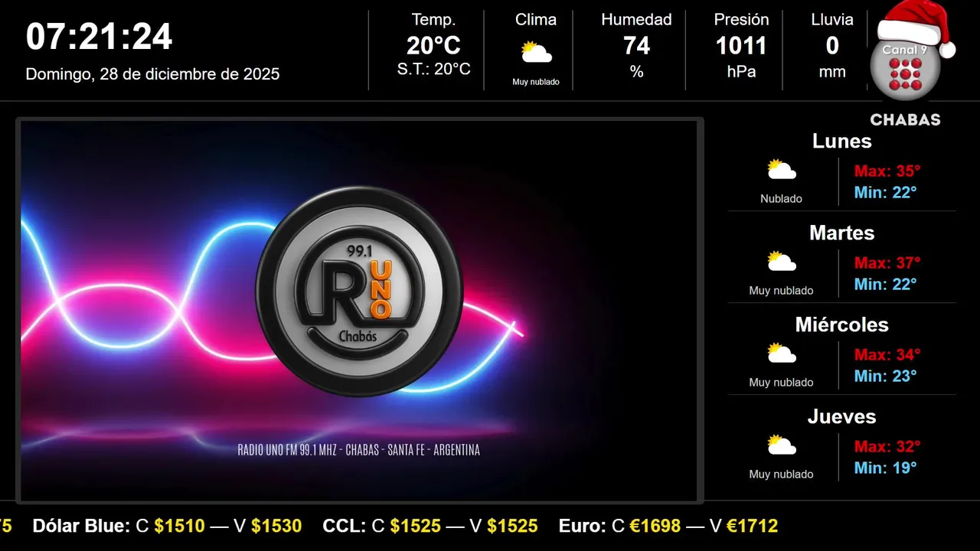980x551 pixels.
Task: Click the Presión label in header
Action: [741, 19]
